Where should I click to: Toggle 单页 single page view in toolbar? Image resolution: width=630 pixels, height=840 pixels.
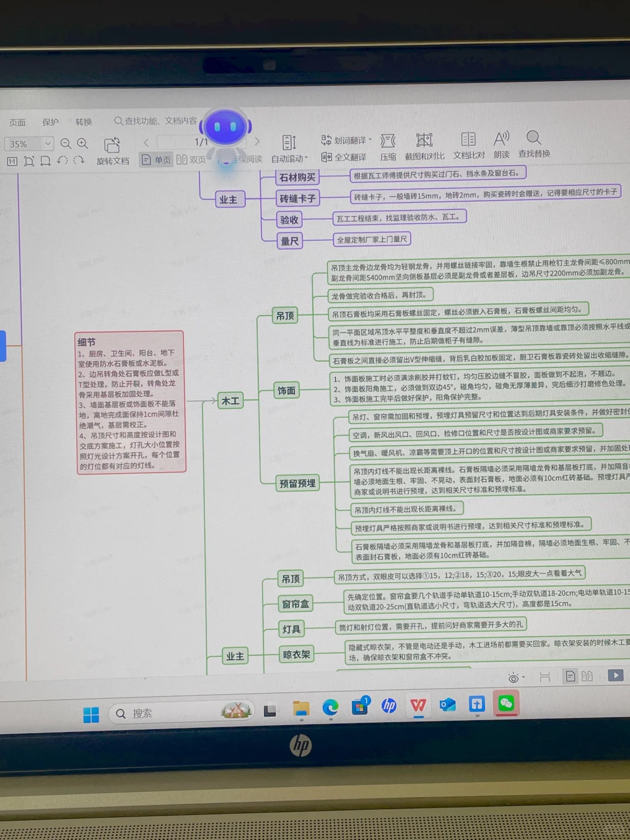156,160
